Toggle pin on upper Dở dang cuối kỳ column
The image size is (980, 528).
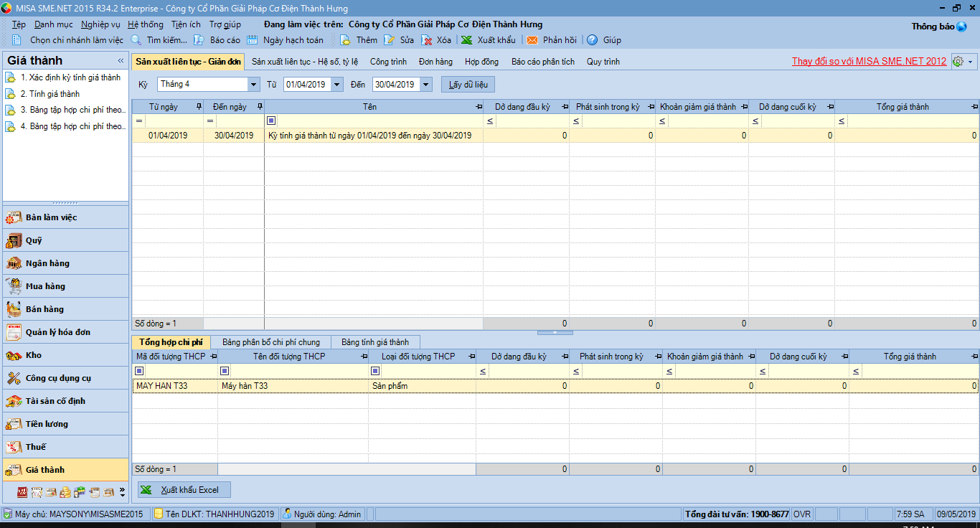click(x=830, y=107)
